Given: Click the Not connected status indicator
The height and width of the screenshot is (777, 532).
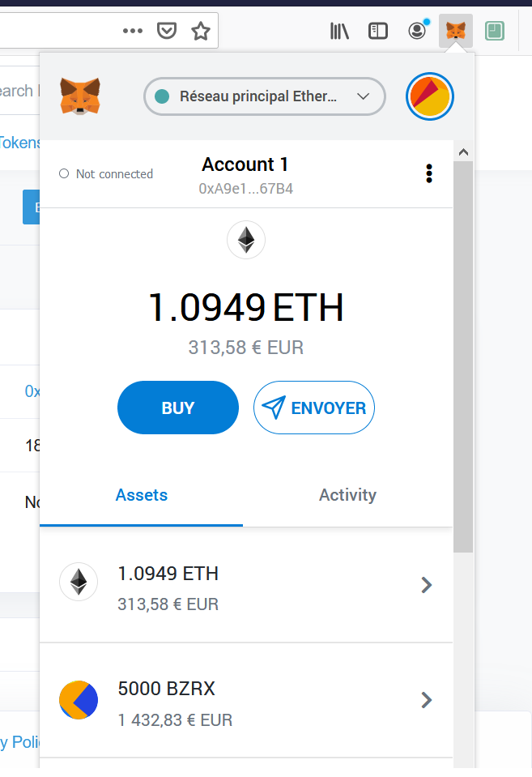Looking at the screenshot, I should point(105,174).
